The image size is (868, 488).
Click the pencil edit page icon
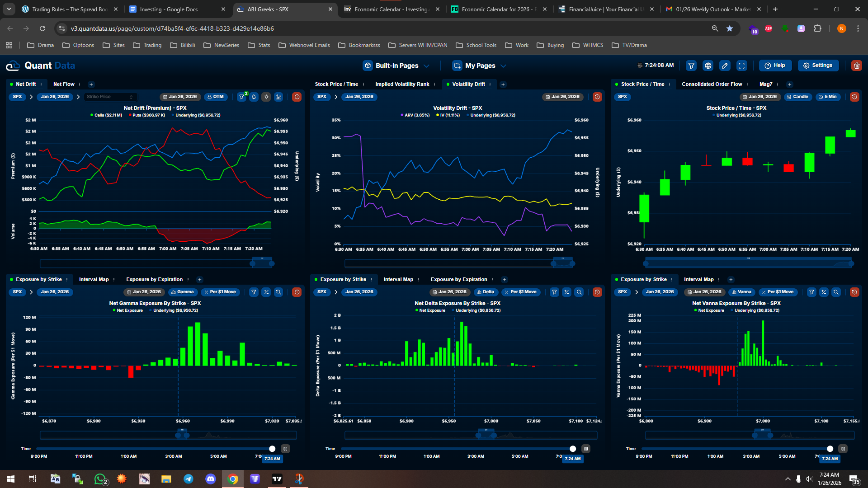coord(725,66)
